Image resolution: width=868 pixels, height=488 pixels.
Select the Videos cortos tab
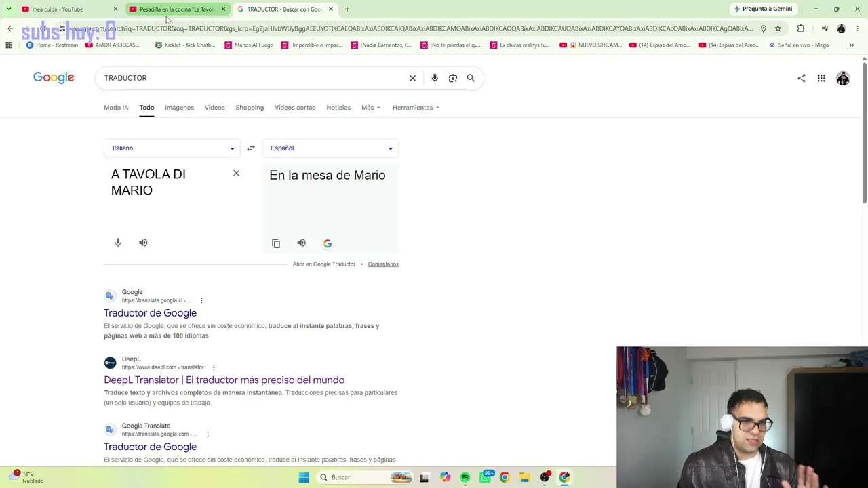[x=295, y=108]
